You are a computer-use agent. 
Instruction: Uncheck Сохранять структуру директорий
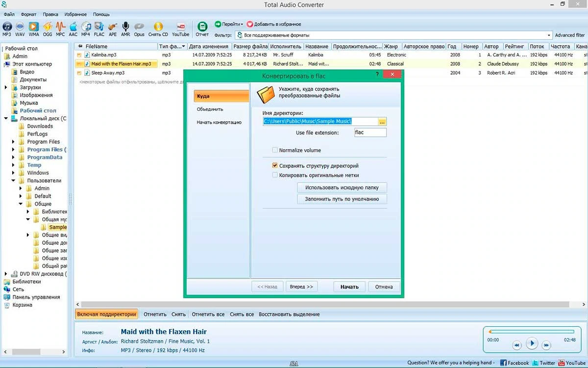click(x=275, y=166)
